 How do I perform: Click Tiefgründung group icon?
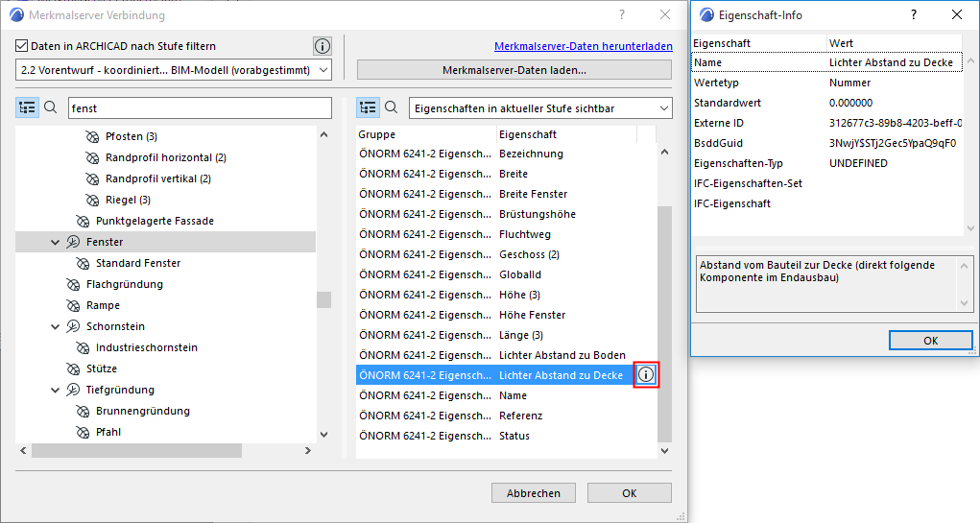pyautogui.click(x=73, y=390)
